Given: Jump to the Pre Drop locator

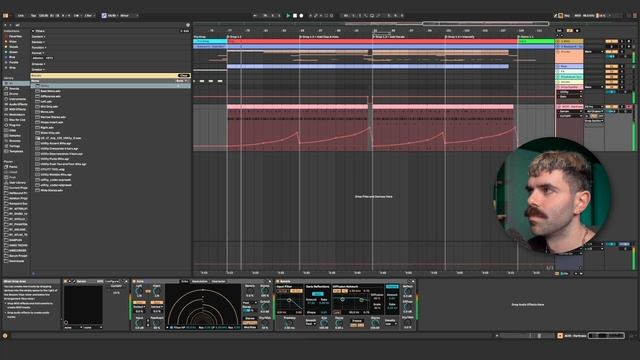Looking at the screenshot, I should (x=200, y=37).
